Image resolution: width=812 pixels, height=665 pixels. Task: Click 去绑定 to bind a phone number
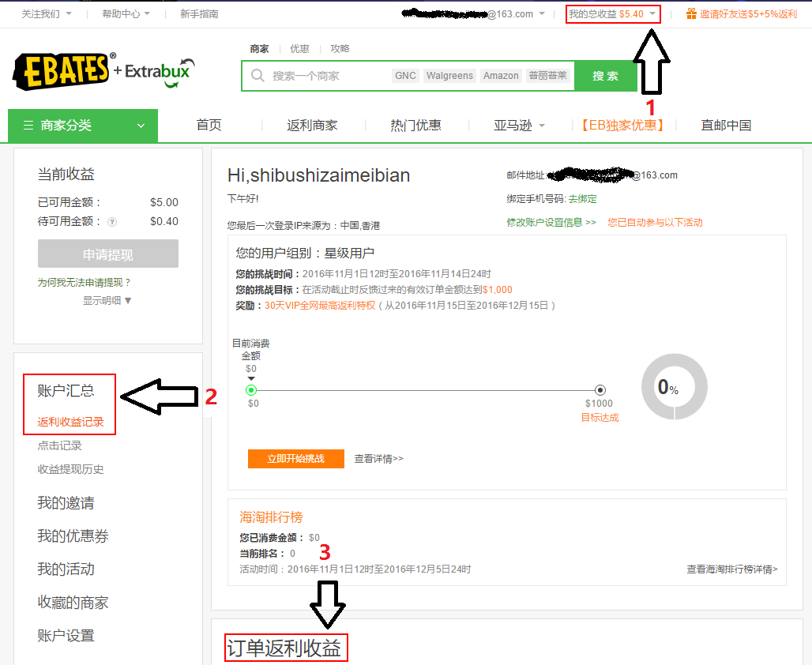pos(582,198)
